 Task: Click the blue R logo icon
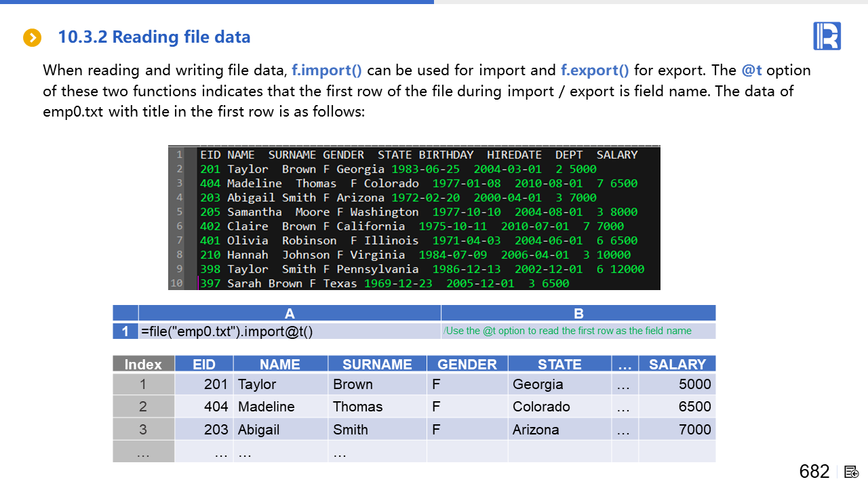tap(827, 36)
